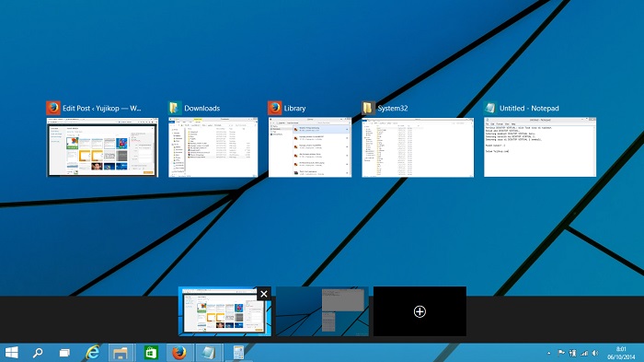Click the "Library" window title

(295, 109)
